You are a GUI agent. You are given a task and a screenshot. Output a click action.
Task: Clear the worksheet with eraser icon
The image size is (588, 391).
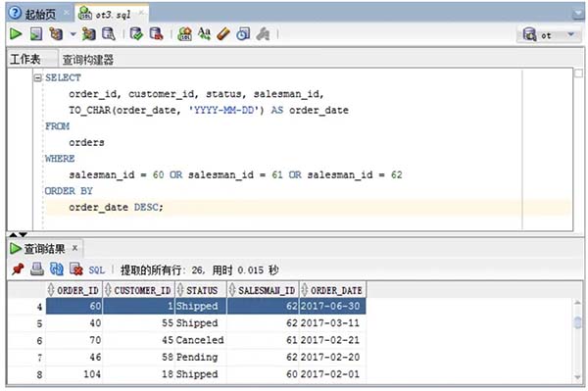click(223, 34)
